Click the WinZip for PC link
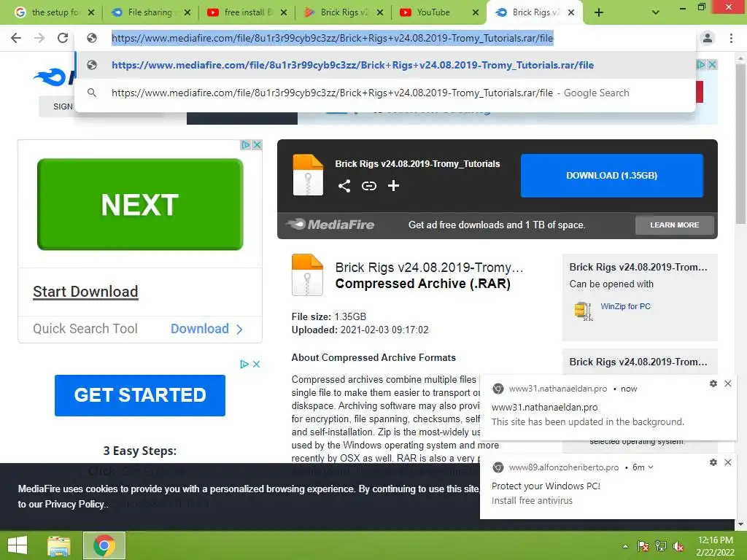The width and height of the screenshot is (747, 560). pyautogui.click(x=625, y=306)
